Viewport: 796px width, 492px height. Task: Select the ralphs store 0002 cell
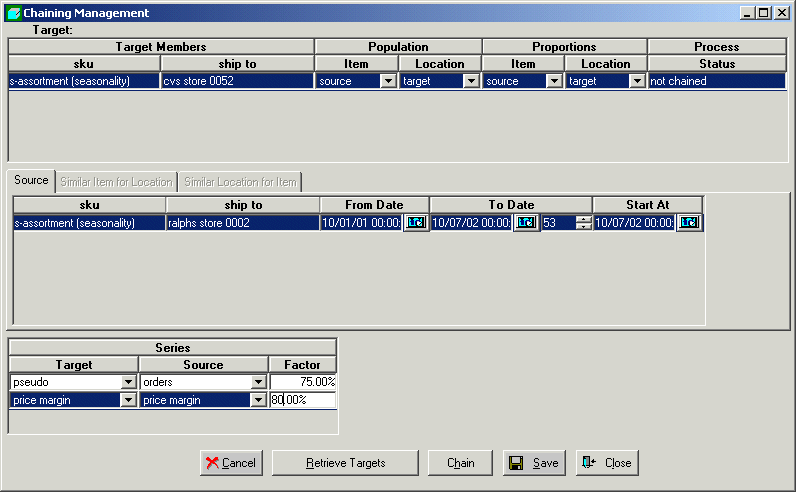(243, 222)
